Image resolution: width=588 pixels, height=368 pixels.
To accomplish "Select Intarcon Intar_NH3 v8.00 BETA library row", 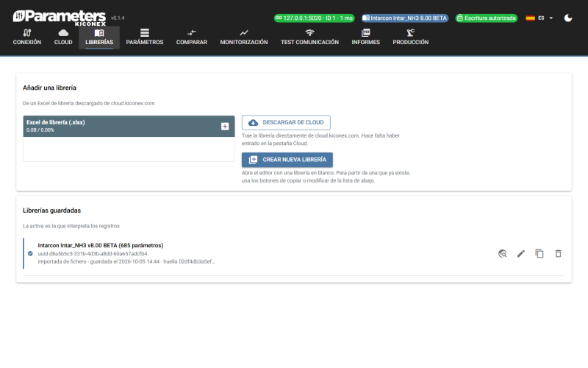I will point(294,253).
